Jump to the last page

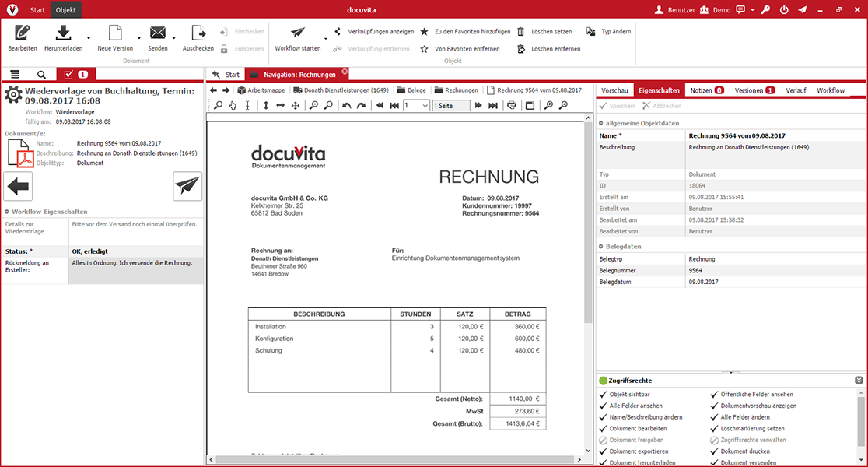(x=492, y=105)
